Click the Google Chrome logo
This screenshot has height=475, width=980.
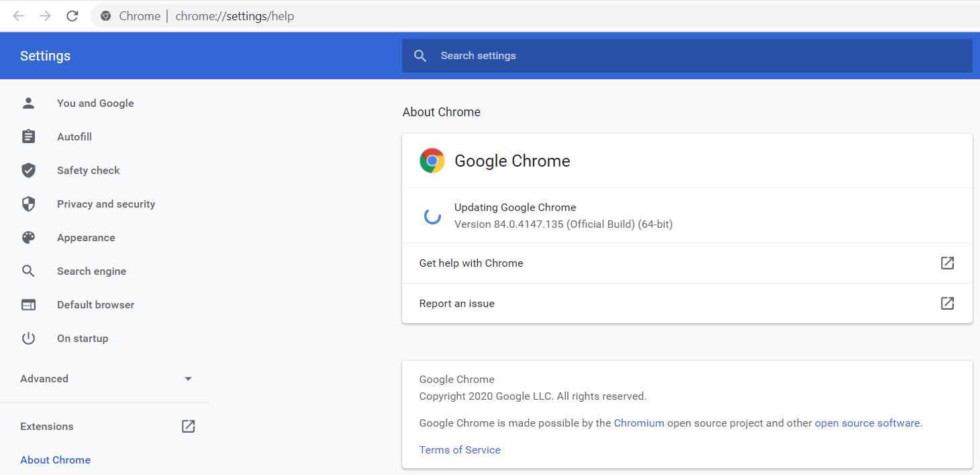point(432,161)
